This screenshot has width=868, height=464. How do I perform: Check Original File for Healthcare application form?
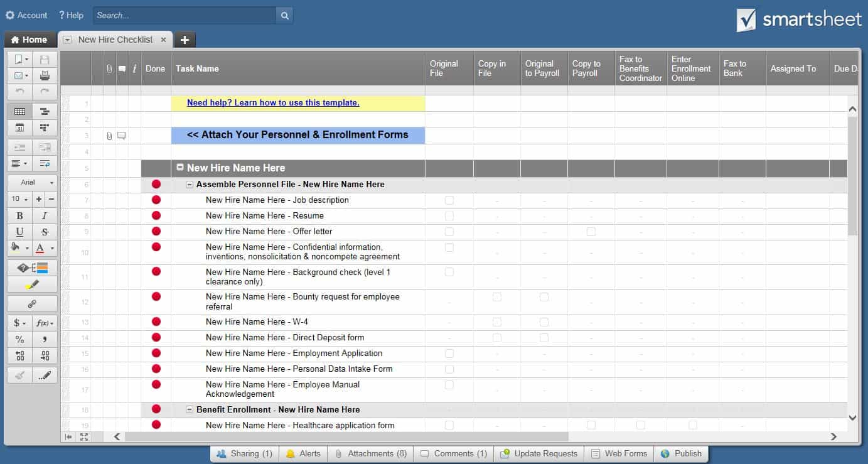point(449,425)
